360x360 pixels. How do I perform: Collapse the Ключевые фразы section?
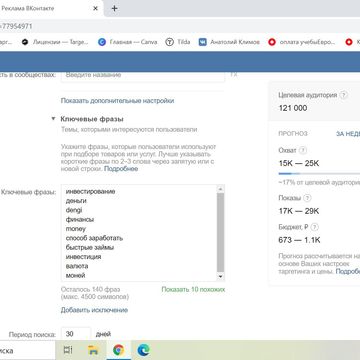pyautogui.click(x=53, y=119)
